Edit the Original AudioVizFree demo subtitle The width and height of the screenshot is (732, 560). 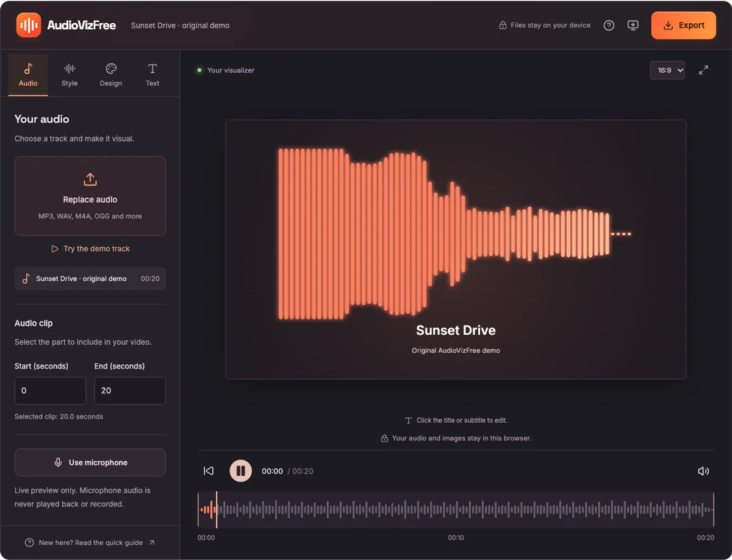[x=456, y=350]
